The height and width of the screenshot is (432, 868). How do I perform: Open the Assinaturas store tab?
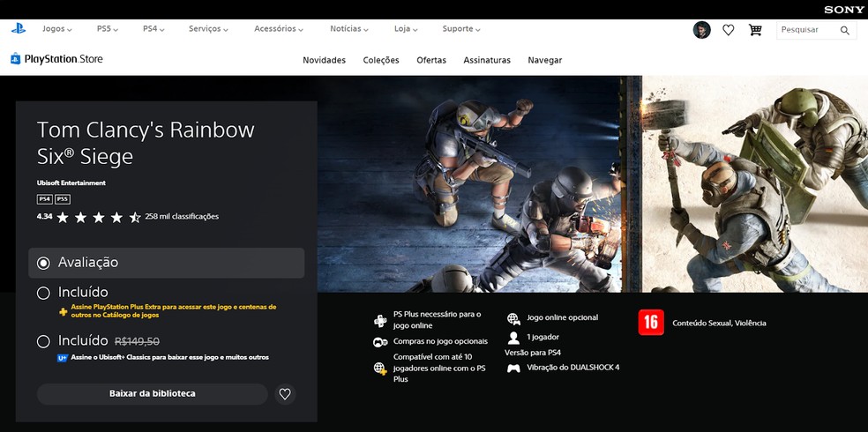[x=487, y=60]
